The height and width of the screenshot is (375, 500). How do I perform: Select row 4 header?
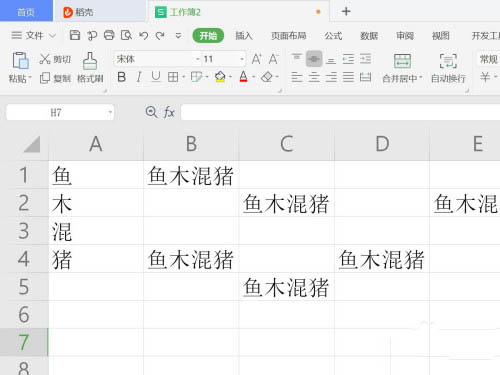(24, 259)
